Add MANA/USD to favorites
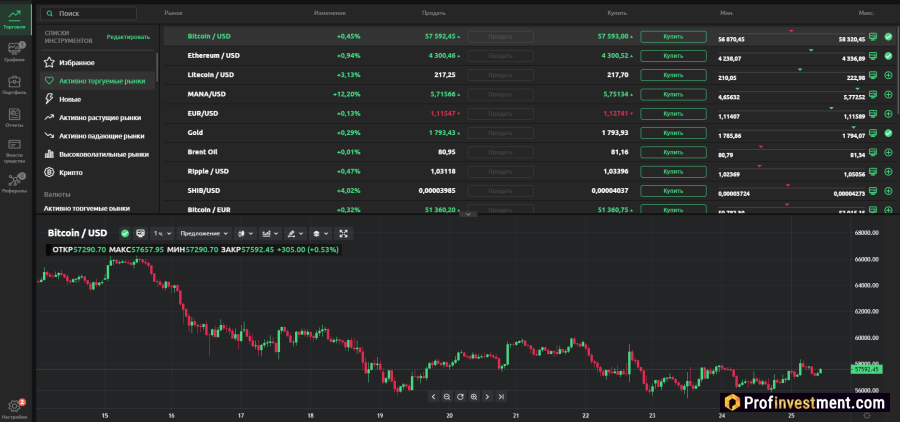 pyautogui.click(x=888, y=94)
